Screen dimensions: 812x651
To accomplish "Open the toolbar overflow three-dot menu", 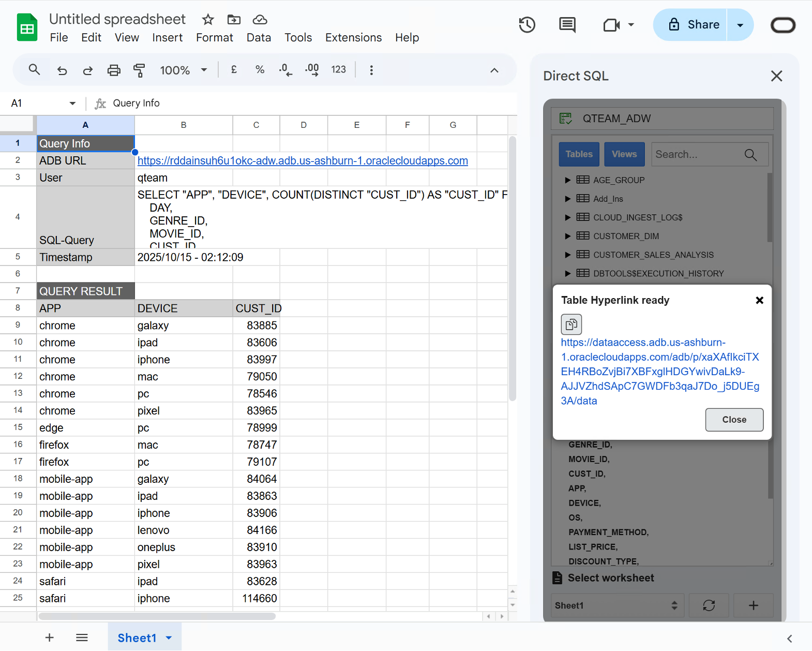I will click(371, 70).
